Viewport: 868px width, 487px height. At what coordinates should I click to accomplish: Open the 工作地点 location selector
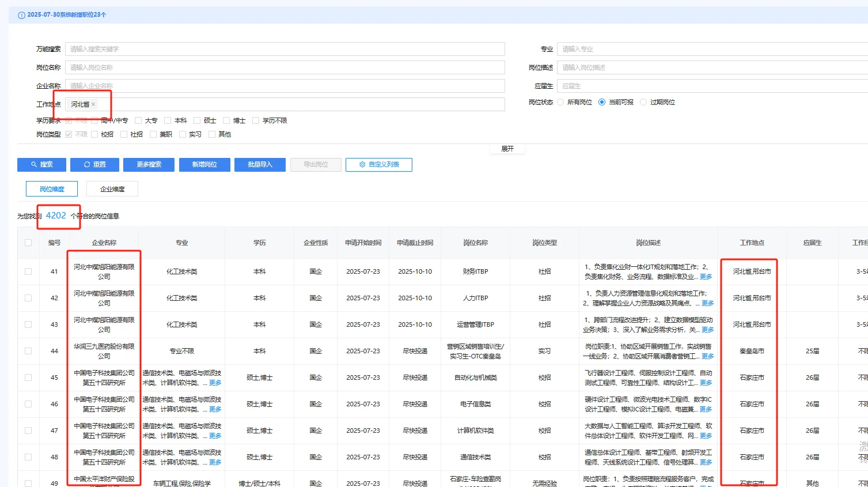click(285, 104)
